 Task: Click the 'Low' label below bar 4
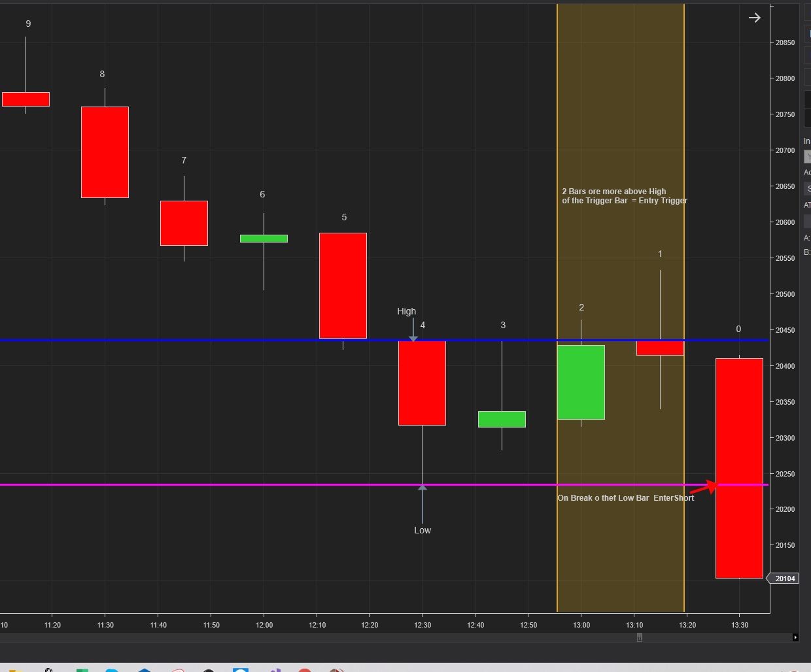tap(423, 530)
